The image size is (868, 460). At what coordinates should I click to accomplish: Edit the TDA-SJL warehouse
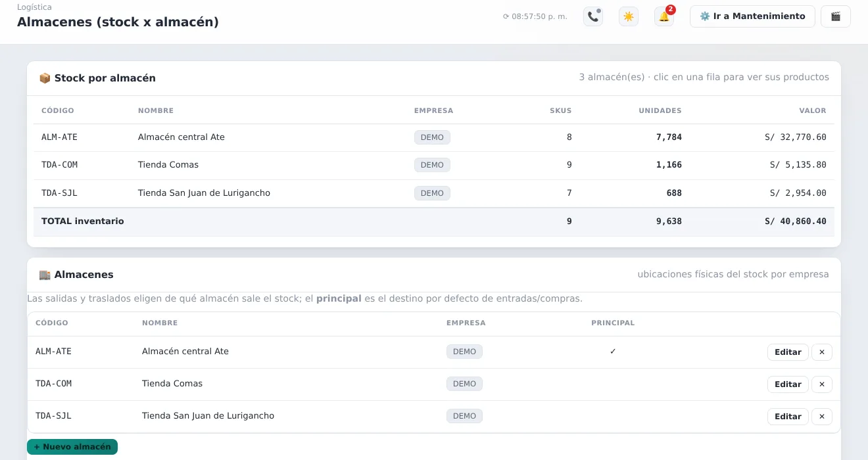click(788, 417)
